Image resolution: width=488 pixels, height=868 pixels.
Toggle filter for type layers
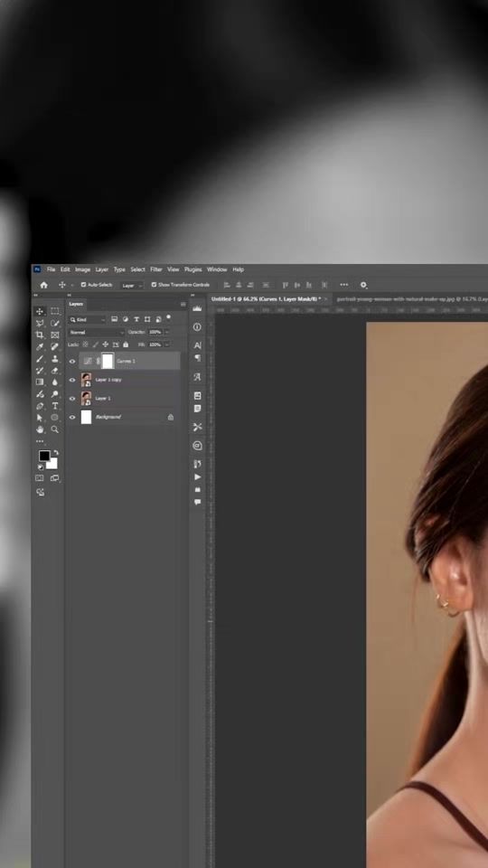(136, 319)
